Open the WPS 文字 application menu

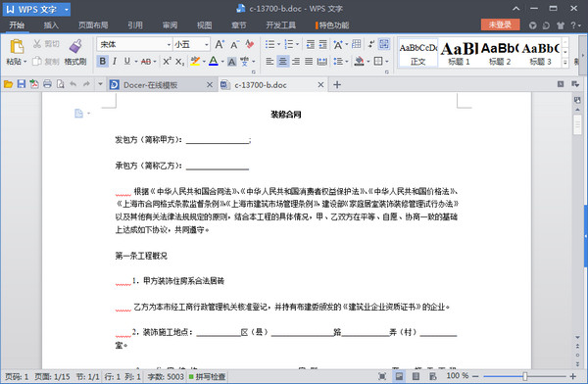pyautogui.click(x=36, y=9)
